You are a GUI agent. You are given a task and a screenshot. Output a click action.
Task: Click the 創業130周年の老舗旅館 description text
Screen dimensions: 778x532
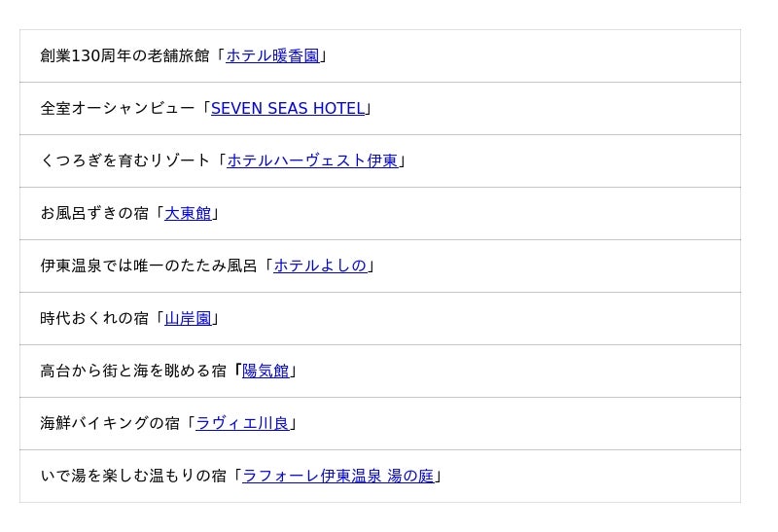(124, 56)
